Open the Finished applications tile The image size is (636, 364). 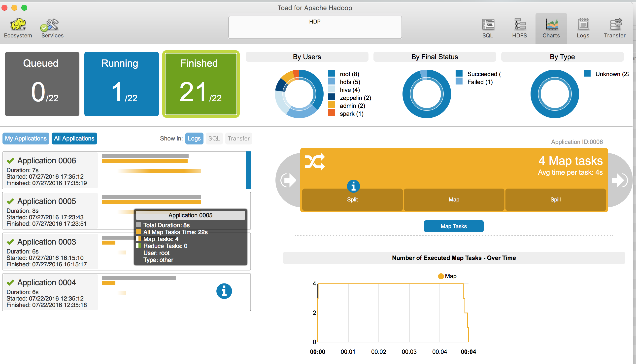201,84
